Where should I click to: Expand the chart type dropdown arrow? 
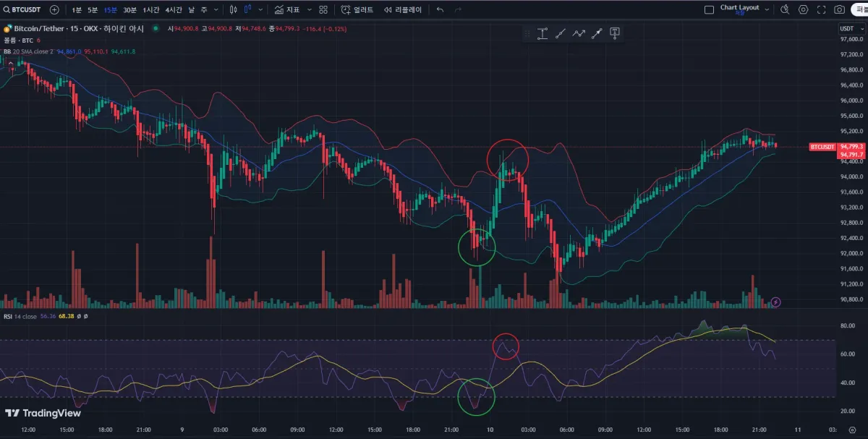[x=261, y=10]
